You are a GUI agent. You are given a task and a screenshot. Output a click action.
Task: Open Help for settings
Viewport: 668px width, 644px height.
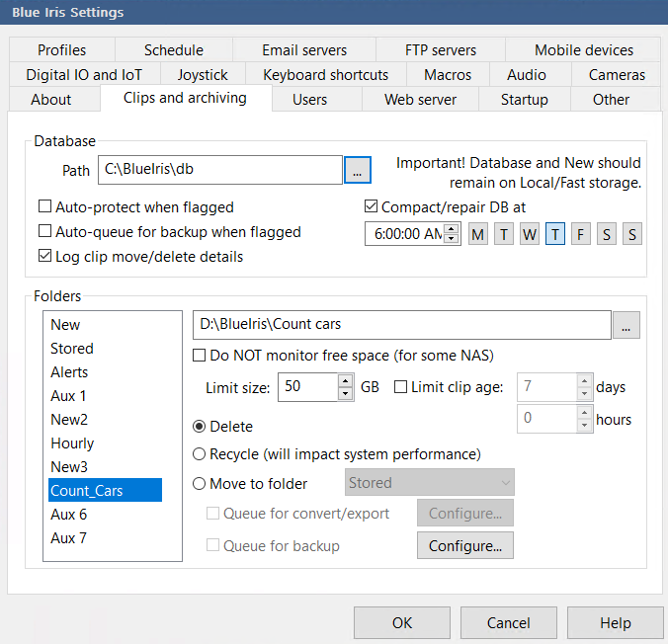coord(616,622)
